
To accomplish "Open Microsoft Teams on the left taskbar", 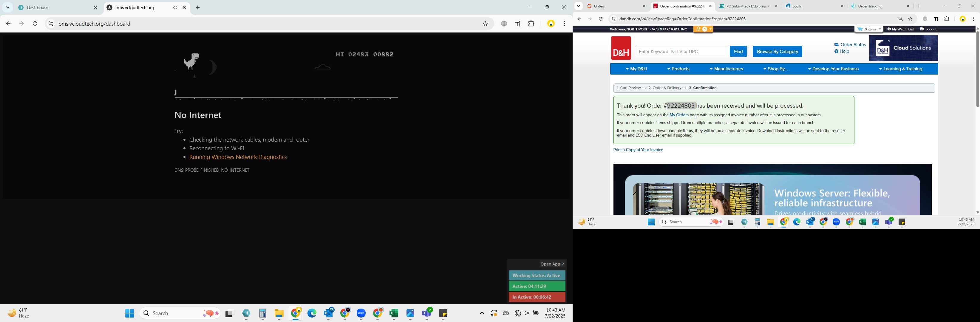I will [427, 313].
